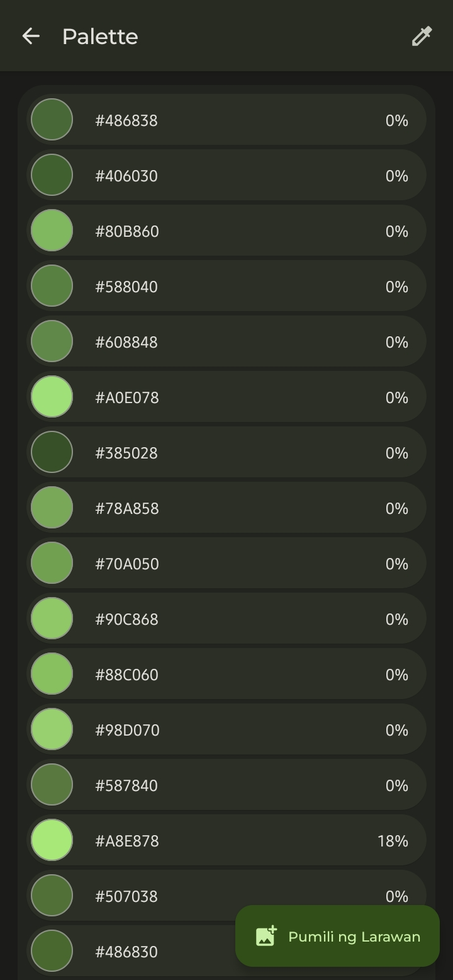Select the #88C060 palette entry
The height and width of the screenshot is (980, 453).
pos(226,674)
